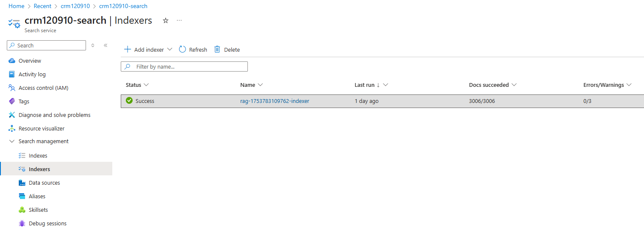Click the '0/3' errors/warnings cell
This screenshot has height=230, width=644.
587,101
